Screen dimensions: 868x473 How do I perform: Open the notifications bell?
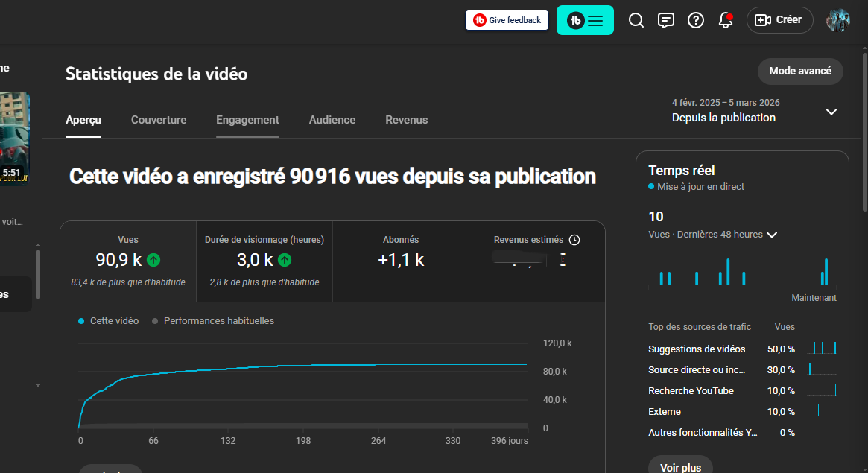[726, 21]
